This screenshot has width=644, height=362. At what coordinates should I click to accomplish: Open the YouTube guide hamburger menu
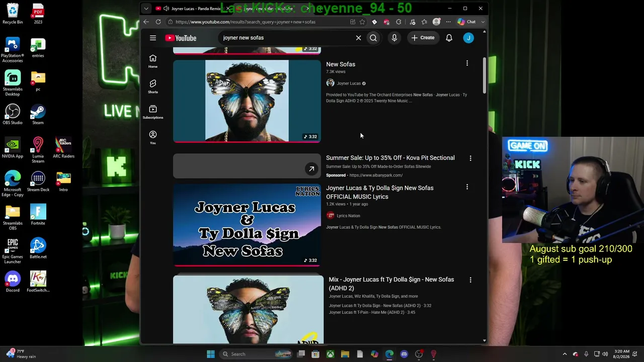153,38
